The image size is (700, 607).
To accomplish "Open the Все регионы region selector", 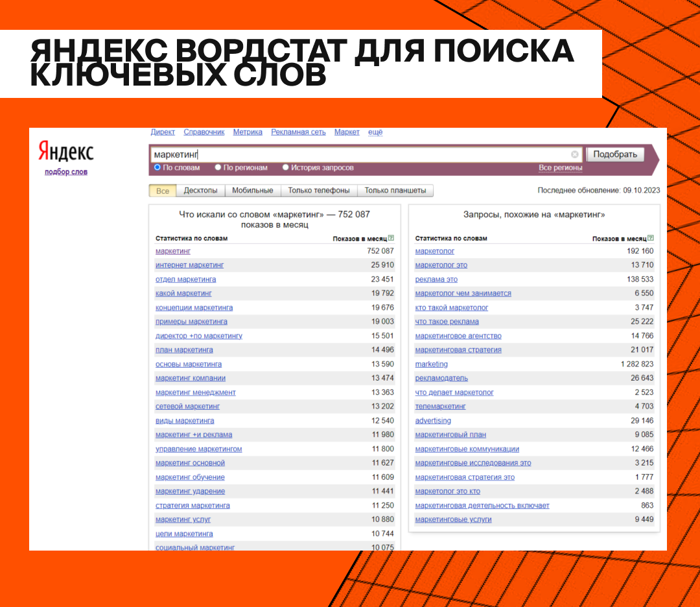I will pyautogui.click(x=560, y=168).
